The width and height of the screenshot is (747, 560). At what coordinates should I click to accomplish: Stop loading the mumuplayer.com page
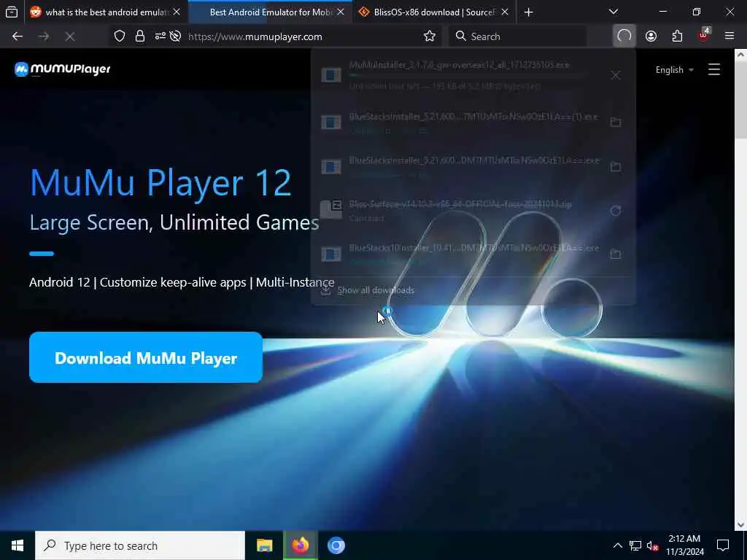click(x=69, y=36)
